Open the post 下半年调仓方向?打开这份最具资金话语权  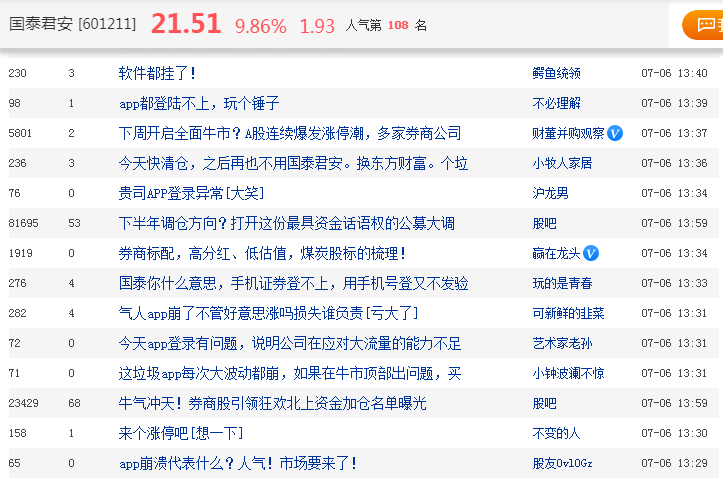coord(286,223)
